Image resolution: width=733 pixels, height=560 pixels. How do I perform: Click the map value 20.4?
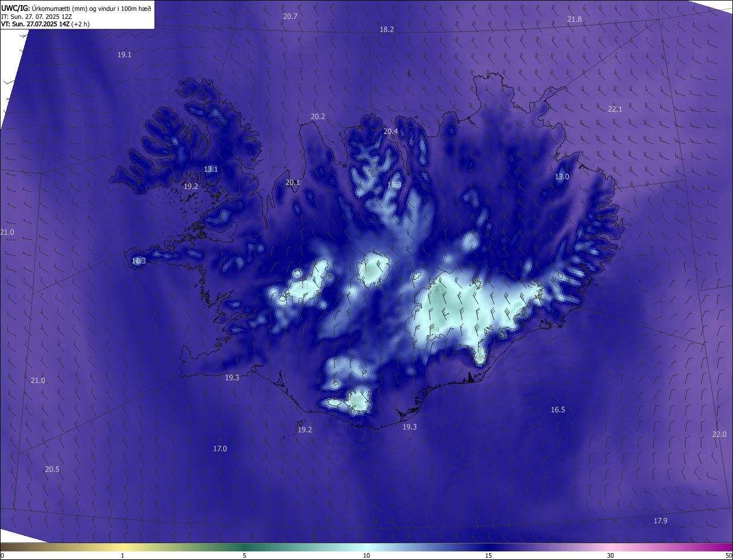pos(391,132)
